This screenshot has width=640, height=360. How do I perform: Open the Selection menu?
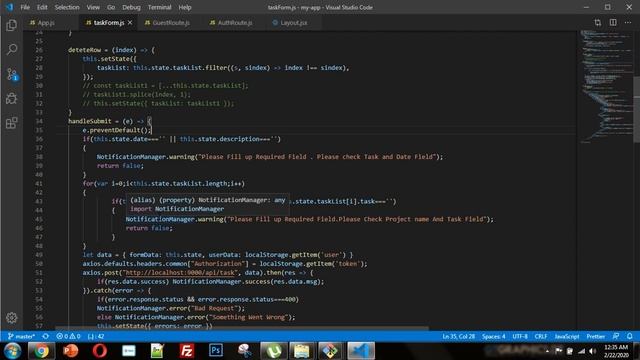coord(67,7)
